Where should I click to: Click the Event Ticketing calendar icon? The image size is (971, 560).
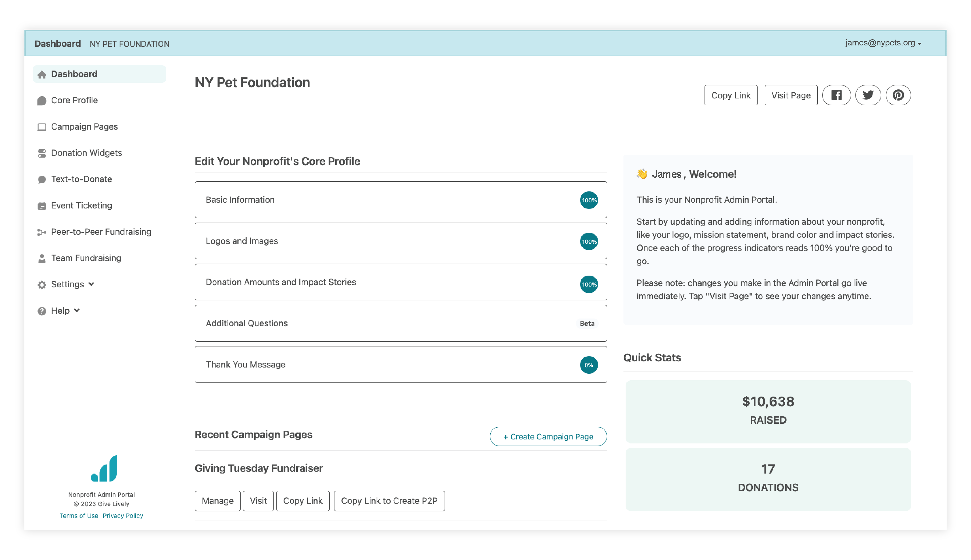pos(42,206)
